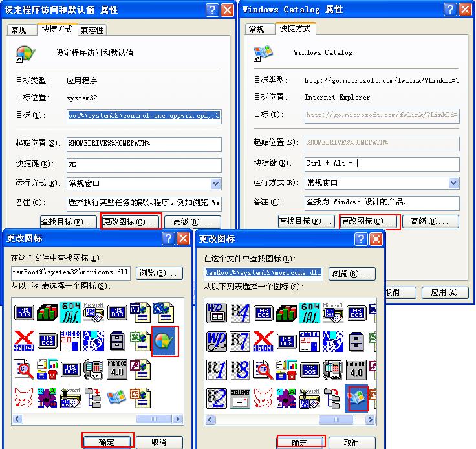Confirm with 确定 in left 更改图标 dialog
The width and height of the screenshot is (476, 449).
108,442
